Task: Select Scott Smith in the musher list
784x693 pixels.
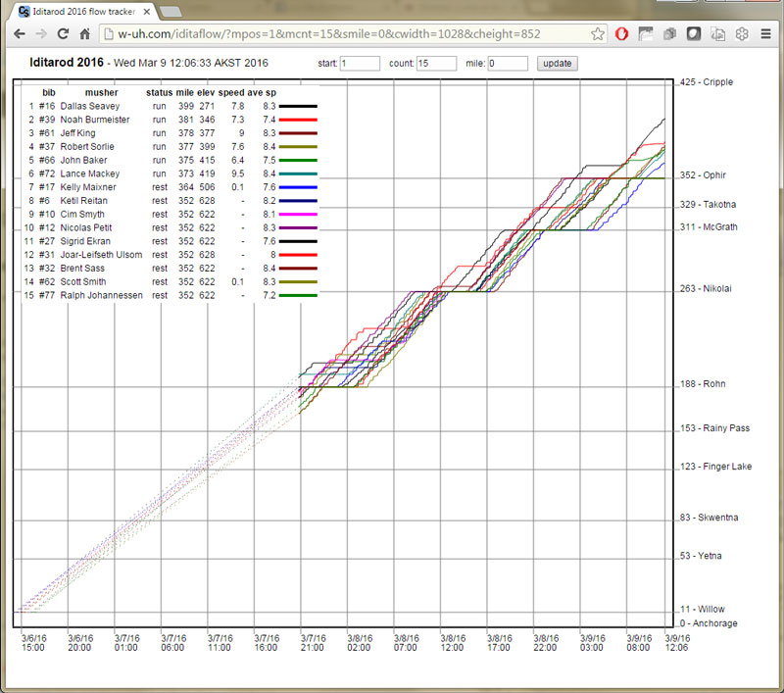Action: coord(83,281)
